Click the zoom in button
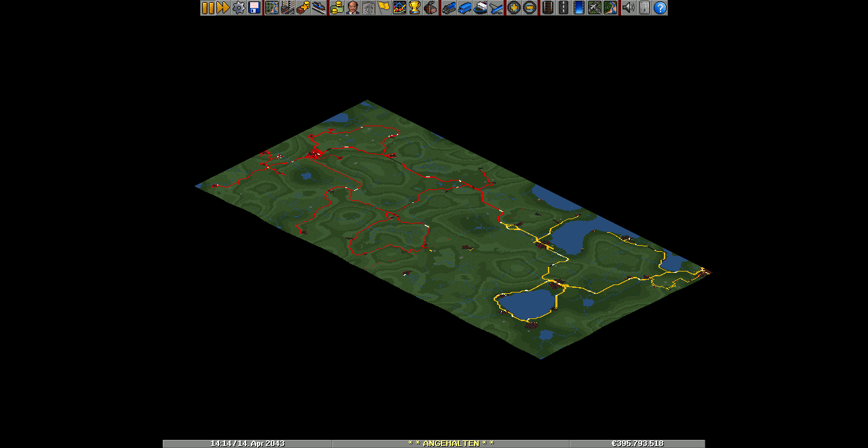This screenshot has width=868, height=448. pos(514,7)
